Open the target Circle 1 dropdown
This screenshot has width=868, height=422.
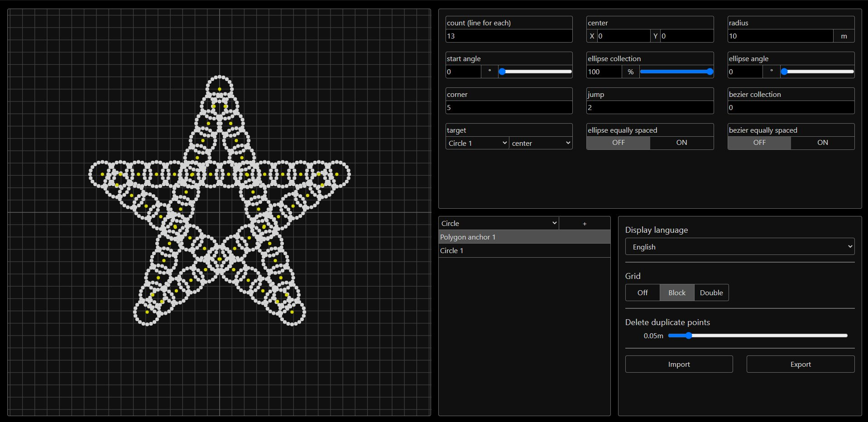coord(477,143)
